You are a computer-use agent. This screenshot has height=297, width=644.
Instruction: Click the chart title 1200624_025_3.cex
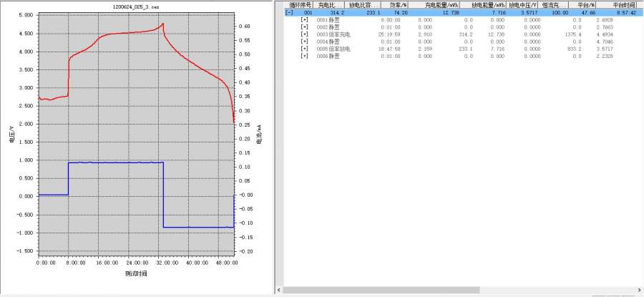pyautogui.click(x=134, y=5)
